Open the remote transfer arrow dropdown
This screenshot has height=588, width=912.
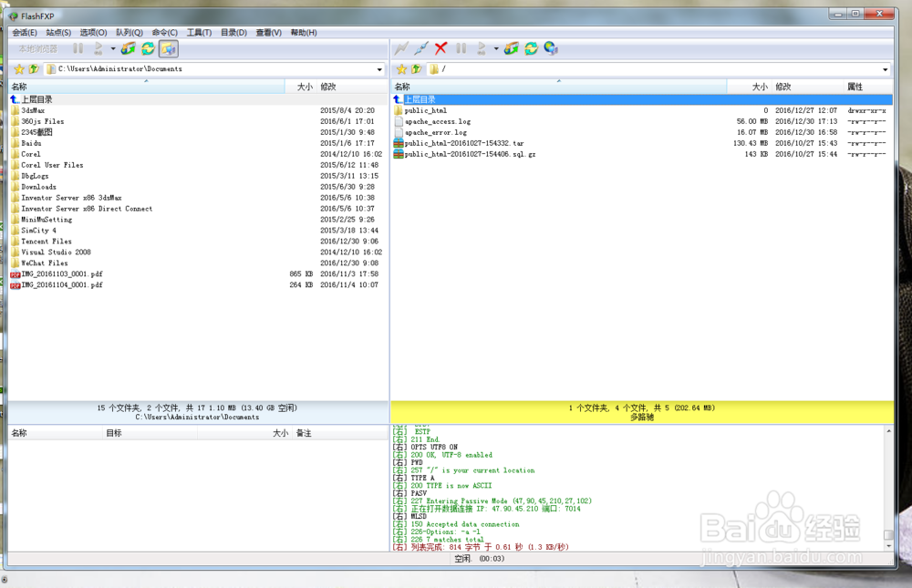tap(496, 49)
